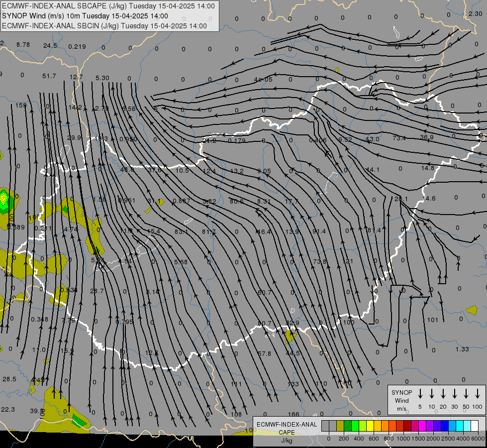Click the map value 28.7

click(x=97, y=291)
